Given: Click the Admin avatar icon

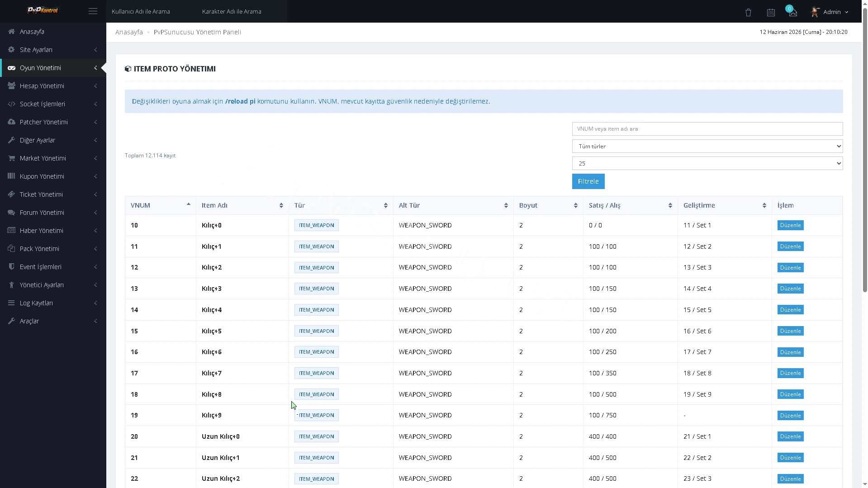Looking at the screenshot, I should click(815, 12).
